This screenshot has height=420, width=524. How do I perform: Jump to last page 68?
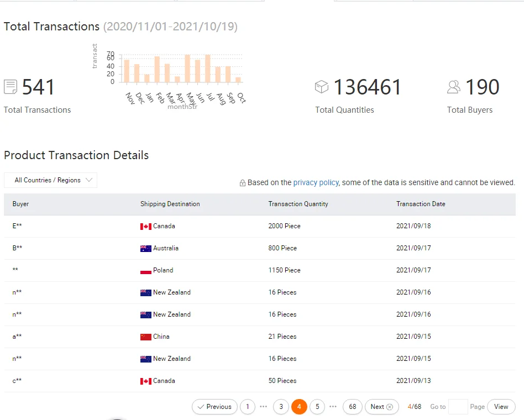coord(353,407)
